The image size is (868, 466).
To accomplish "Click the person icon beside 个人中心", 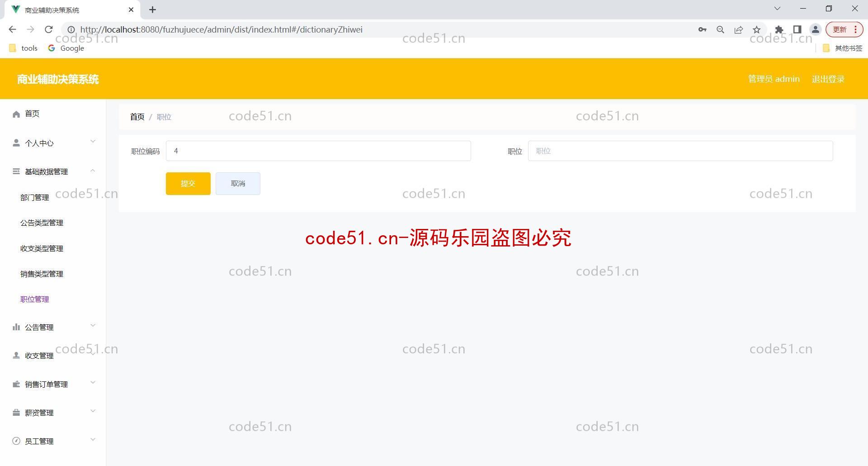I will point(16,143).
